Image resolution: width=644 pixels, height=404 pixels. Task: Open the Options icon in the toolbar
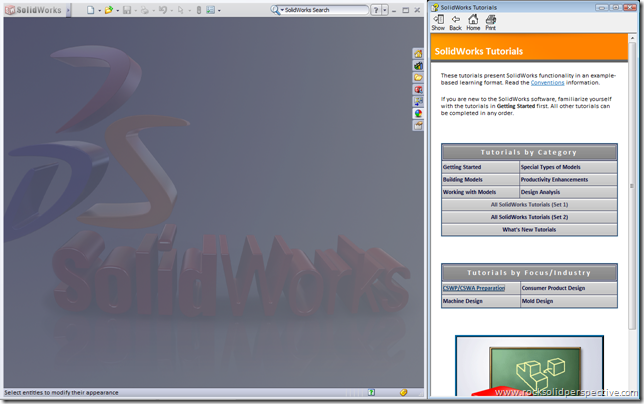pyautogui.click(x=210, y=10)
